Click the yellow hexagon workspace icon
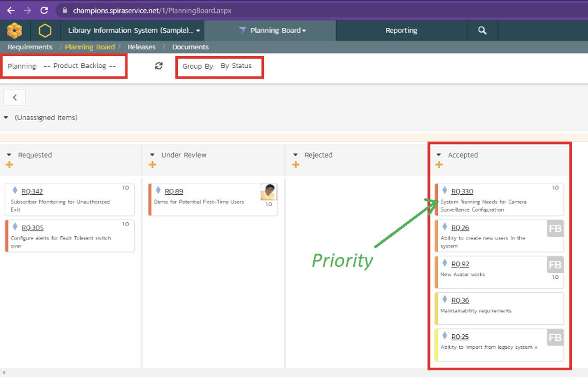This screenshot has width=588, height=379. [45, 31]
